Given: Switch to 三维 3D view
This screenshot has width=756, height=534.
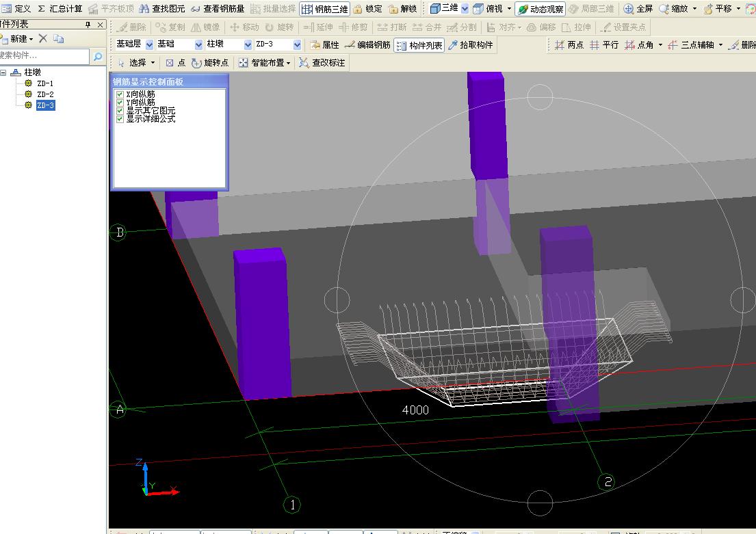Looking at the screenshot, I should pos(444,8).
